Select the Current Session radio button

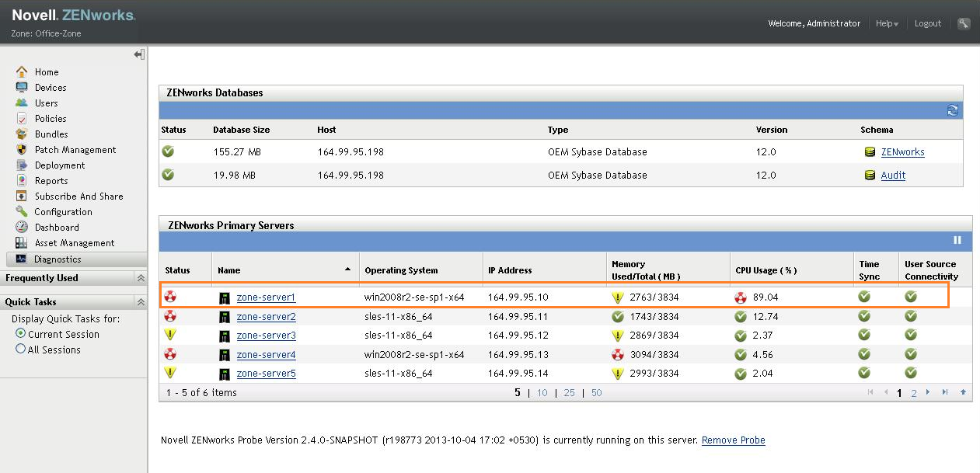click(x=21, y=334)
